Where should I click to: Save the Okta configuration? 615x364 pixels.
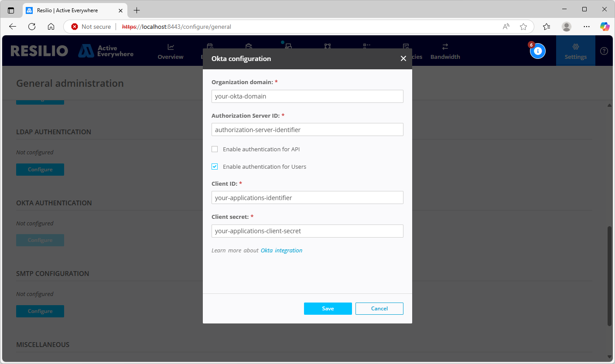coord(328,308)
